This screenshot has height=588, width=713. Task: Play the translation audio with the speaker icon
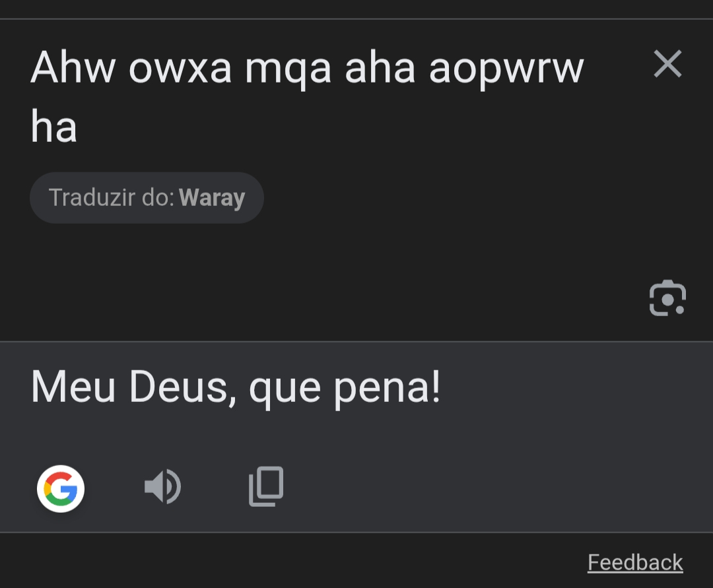tap(162, 488)
